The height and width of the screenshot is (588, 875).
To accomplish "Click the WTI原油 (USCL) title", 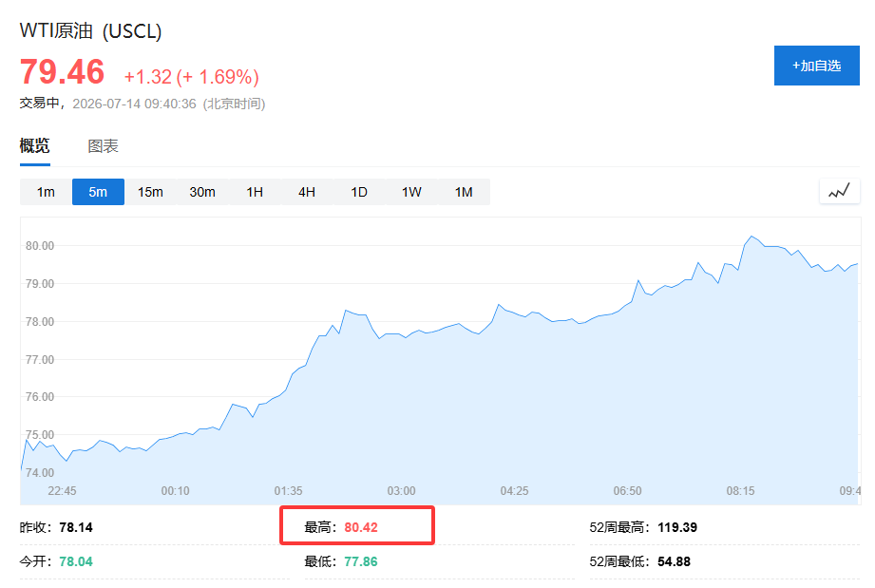I will (x=90, y=30).
